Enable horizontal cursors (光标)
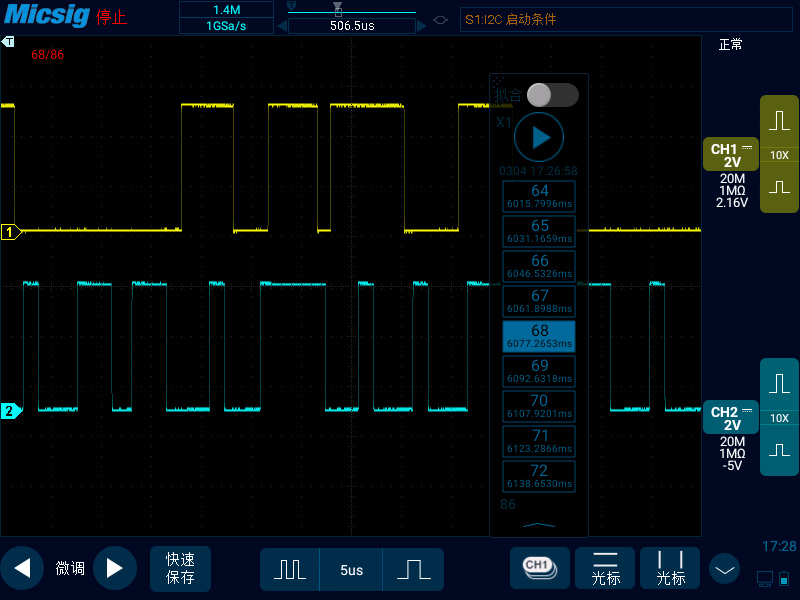This screenshot has height=600, width=800. [x=606, y=567]
